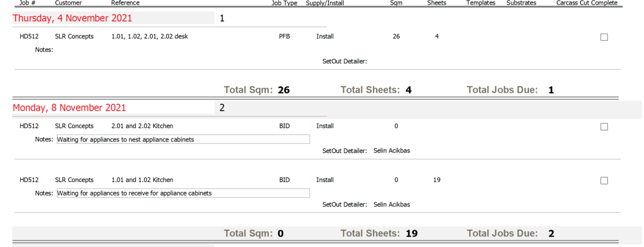Tick Carcass Cut Complete for the desk job
The image size is (644, 247).
click(604, 37)
